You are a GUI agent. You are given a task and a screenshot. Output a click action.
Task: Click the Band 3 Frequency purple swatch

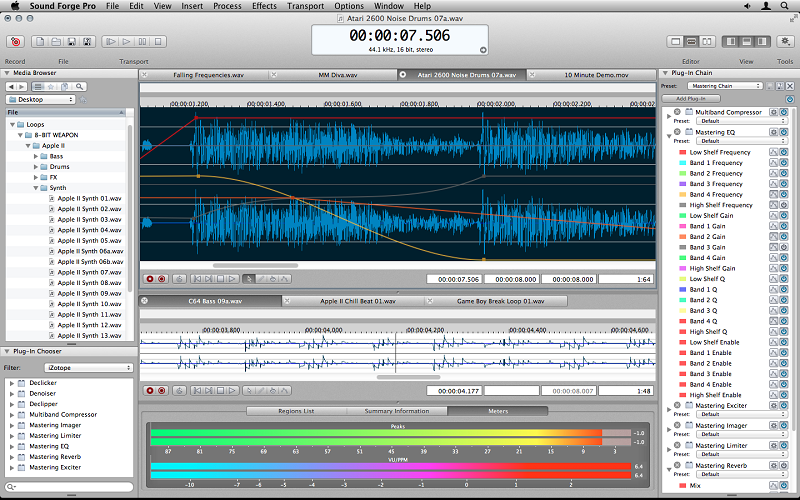pos(682,184)
